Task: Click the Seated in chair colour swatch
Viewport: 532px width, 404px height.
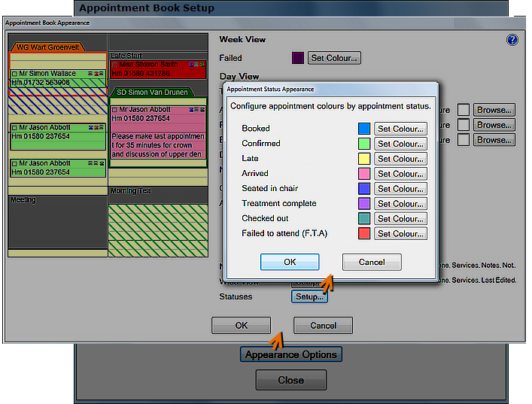Action: [364, 189]
